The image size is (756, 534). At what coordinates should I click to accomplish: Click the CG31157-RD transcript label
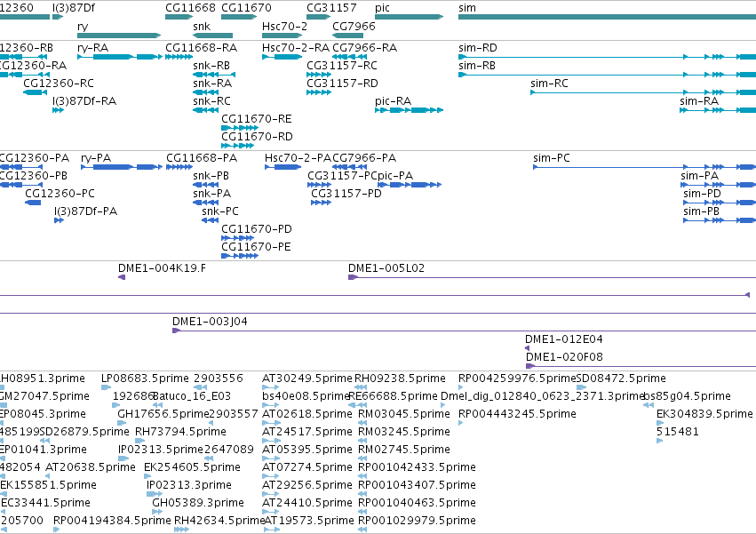click(x=342, y=84)
